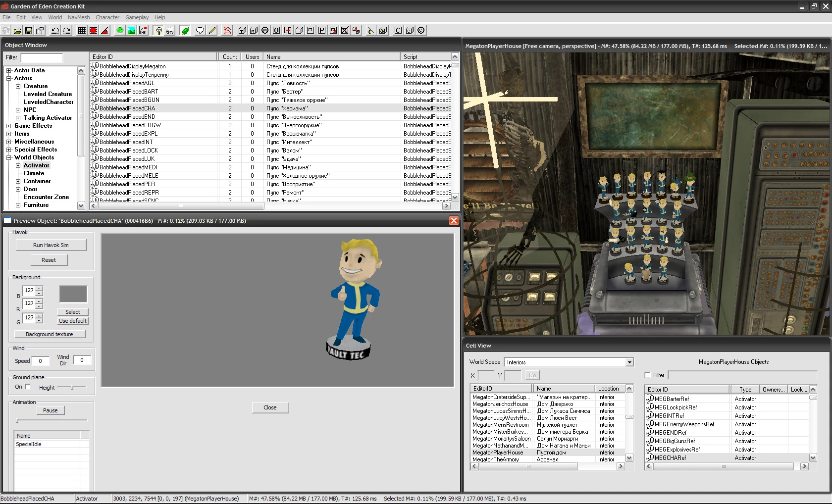
Task: Toggle the plain black grid toolbar icon
Action: [x=82, y=31]
